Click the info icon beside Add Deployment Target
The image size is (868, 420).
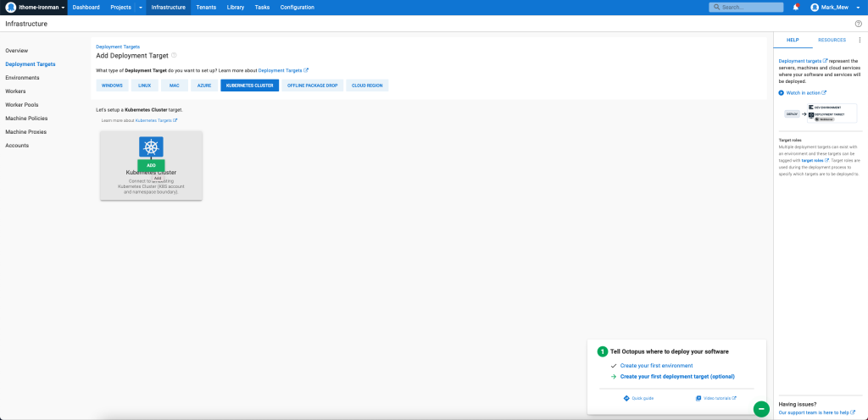[x=174, y=55]
